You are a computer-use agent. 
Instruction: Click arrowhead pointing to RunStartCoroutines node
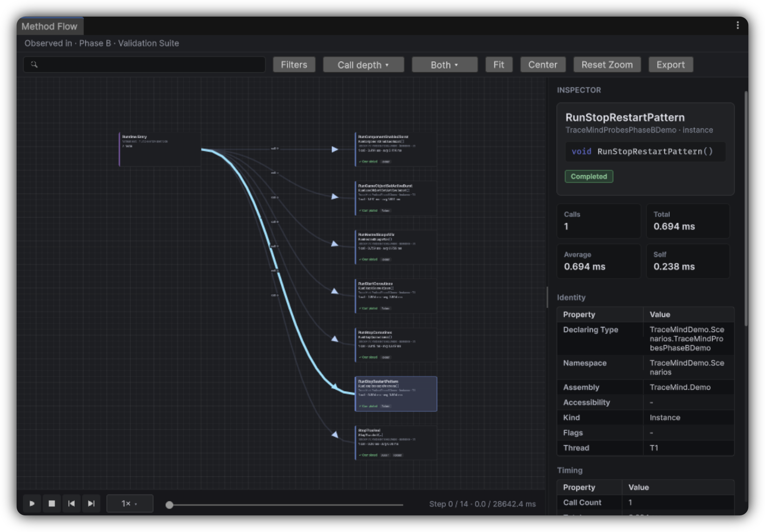pyautogui.click(x=335, y=291)
